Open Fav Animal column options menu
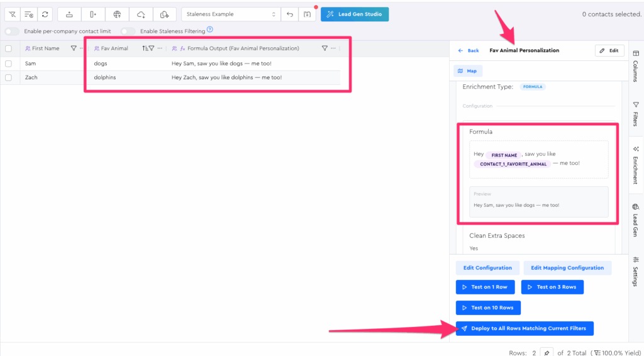This screenshot has width=644, height=356. tap(160, 48)
